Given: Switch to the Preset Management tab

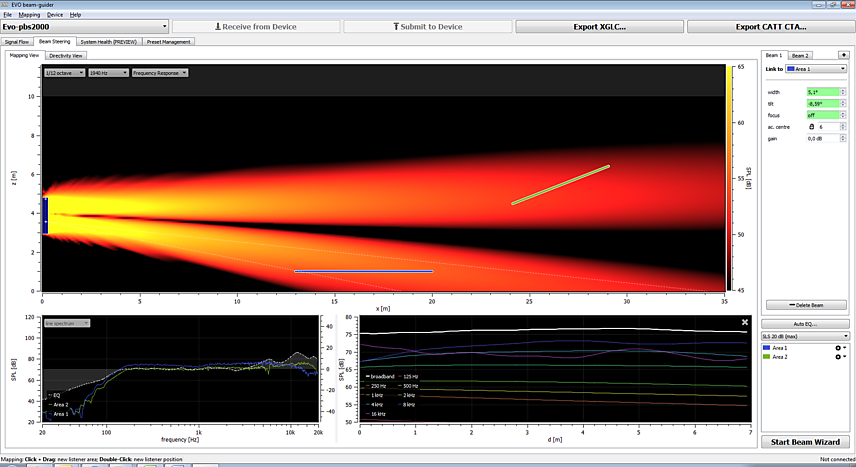Looking at the screenshot, I should pos(168,42).
